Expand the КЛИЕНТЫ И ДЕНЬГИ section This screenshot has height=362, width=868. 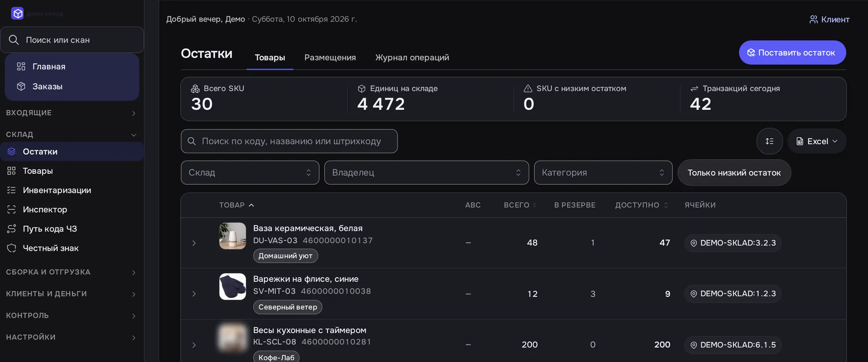pyautogui.click(x=72, y=294)
